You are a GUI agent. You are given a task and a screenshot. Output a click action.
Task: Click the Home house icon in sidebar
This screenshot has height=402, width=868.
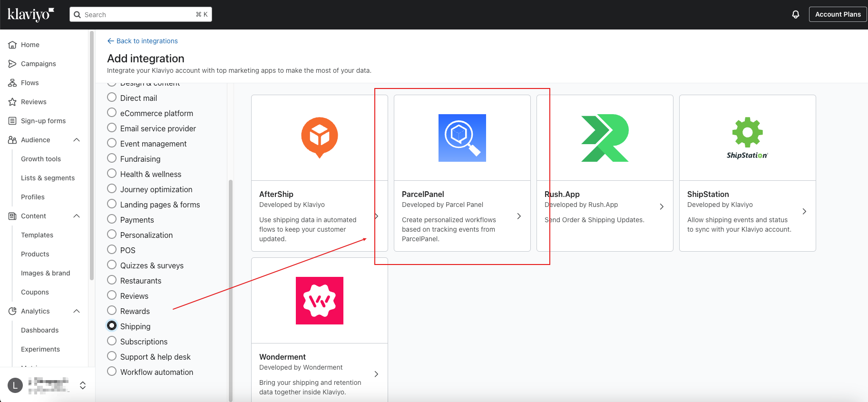(12, 45)
